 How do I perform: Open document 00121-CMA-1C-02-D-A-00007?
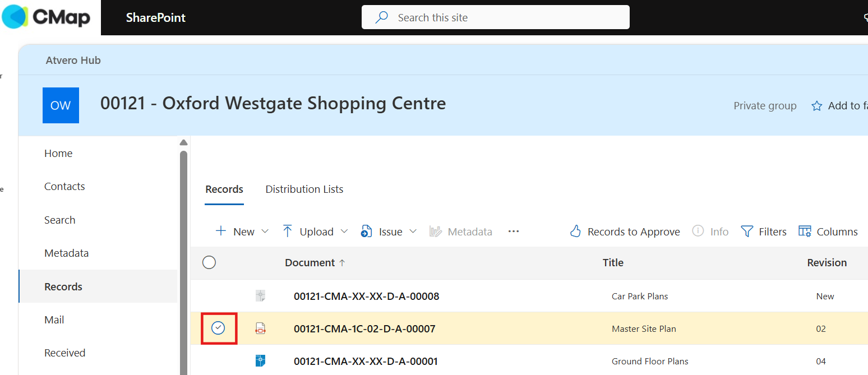coord(364,328)
